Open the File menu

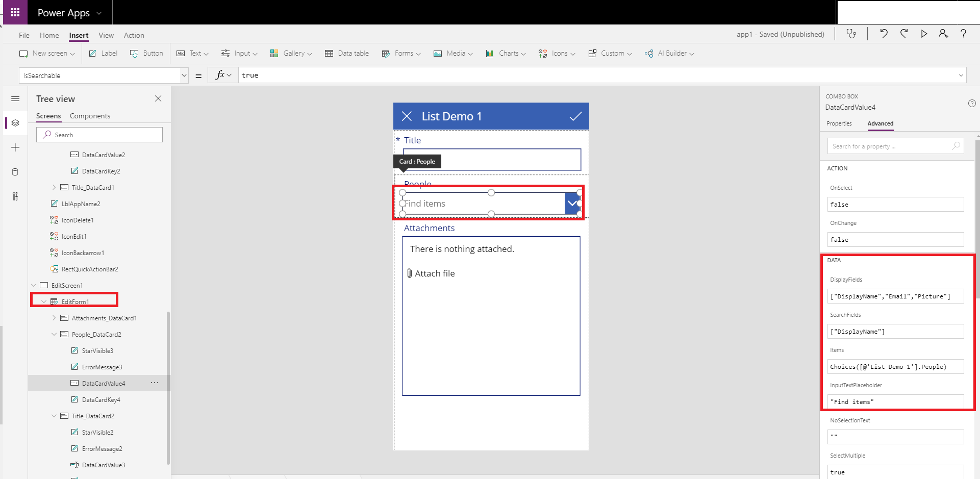pyautogui.click(x=24, y=35)
